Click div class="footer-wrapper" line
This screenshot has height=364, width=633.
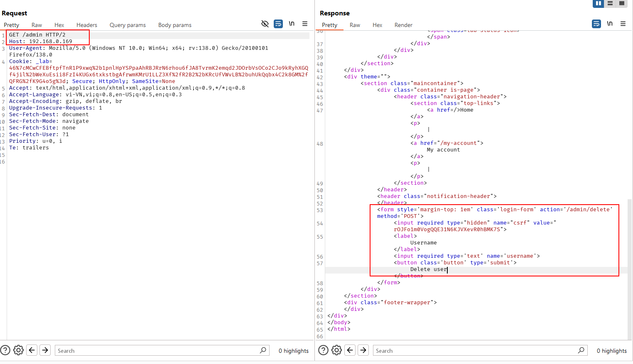click(x=390, y=303)
